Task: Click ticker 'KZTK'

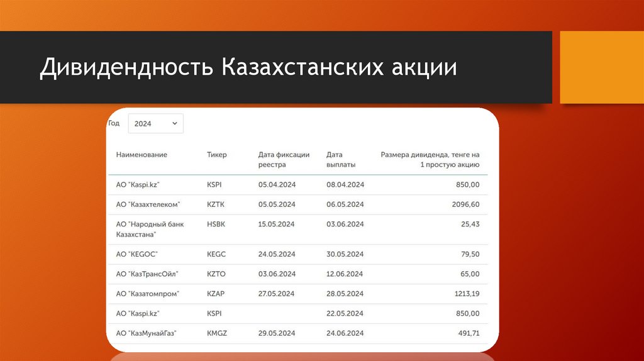Action: click(216, 204)
